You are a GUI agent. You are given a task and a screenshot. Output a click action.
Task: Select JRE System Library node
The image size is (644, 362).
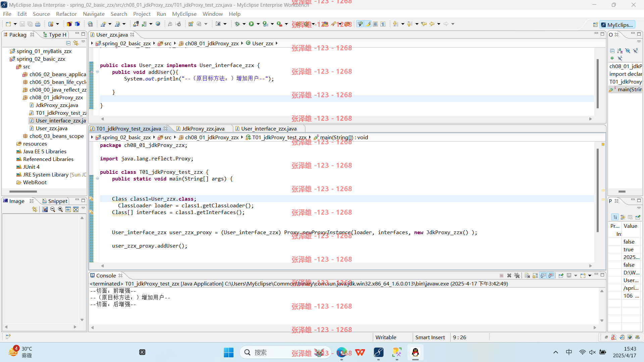51,174
